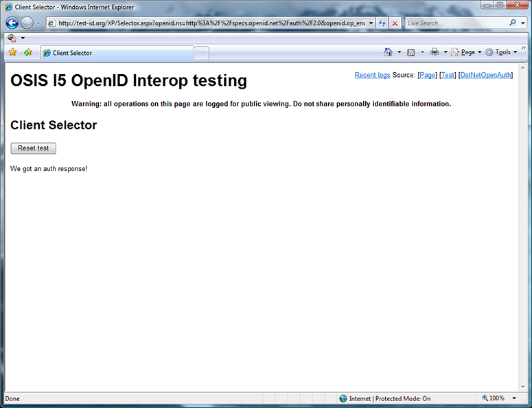
Task: Open the Tools menu dropdown
Action: 501,52
